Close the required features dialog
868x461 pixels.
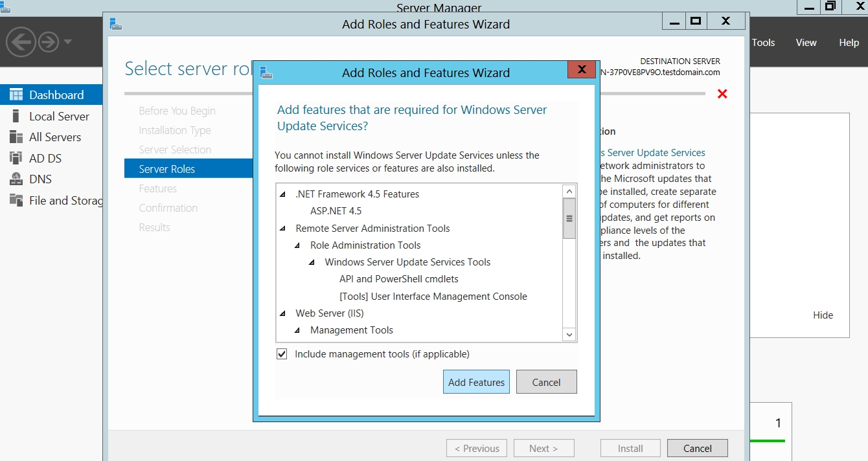[x=581, y=69]
